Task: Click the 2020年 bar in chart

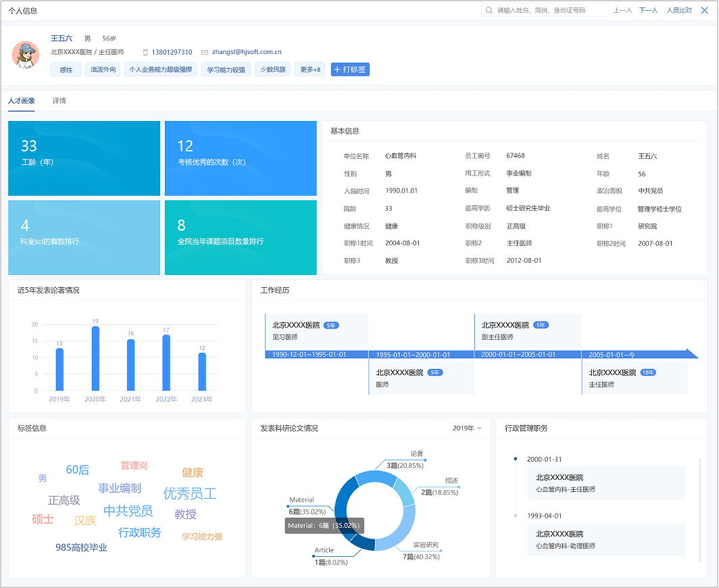Action: 95,358
